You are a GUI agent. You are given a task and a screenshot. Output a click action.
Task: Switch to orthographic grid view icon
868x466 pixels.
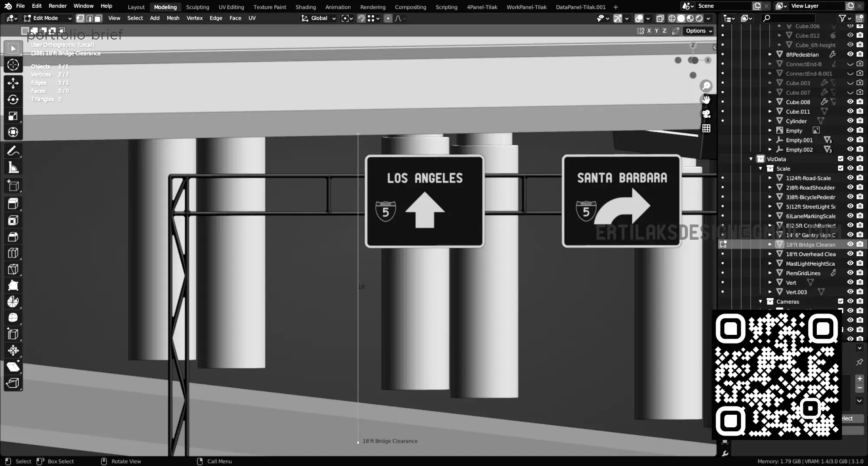pos(707,129)
